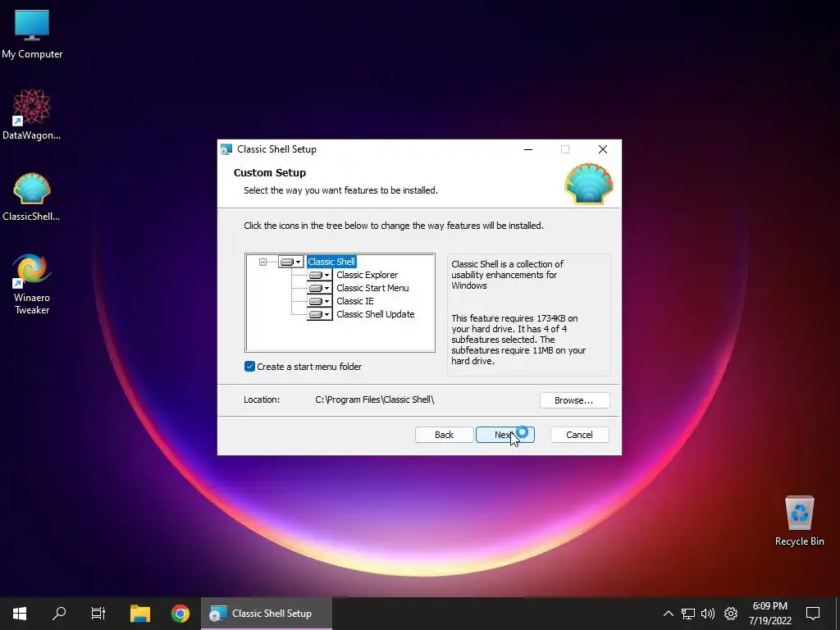Launch Google Chrome from the taskbar

(180, 614)
